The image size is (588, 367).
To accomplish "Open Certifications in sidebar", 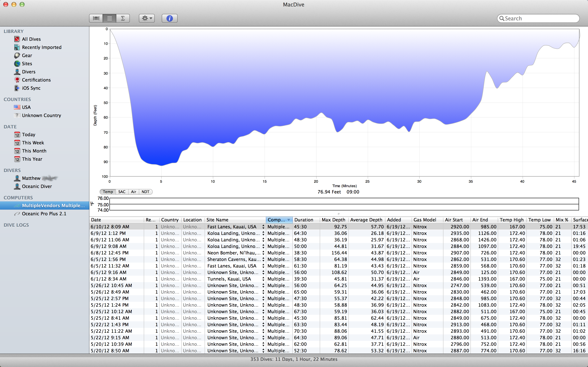I will click(36, 80).
